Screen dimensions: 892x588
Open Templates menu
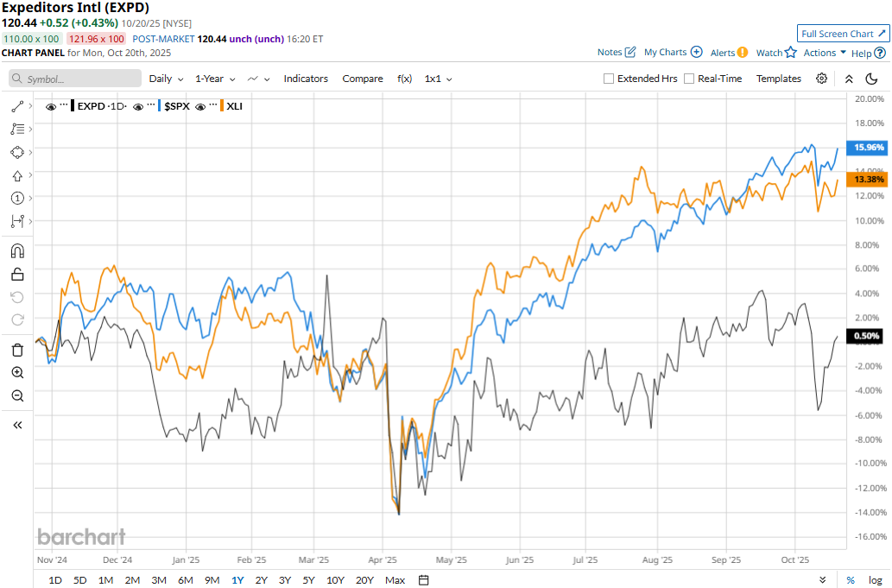(x=778, y=79)
